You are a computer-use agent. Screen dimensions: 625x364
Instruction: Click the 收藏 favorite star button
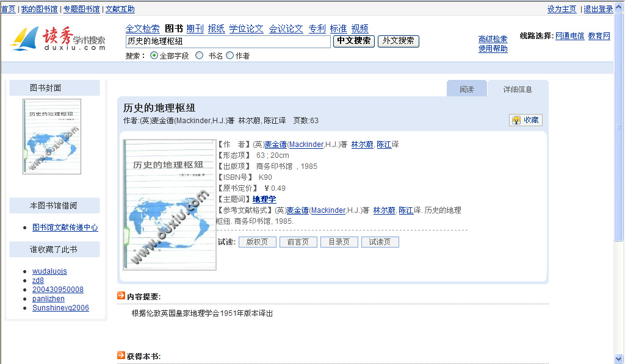tap(526, 120)
